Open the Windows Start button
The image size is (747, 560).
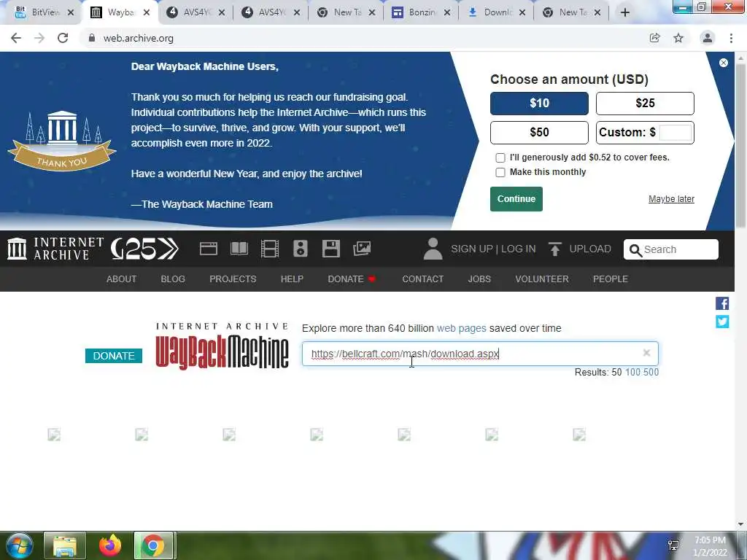coord(19,545)
